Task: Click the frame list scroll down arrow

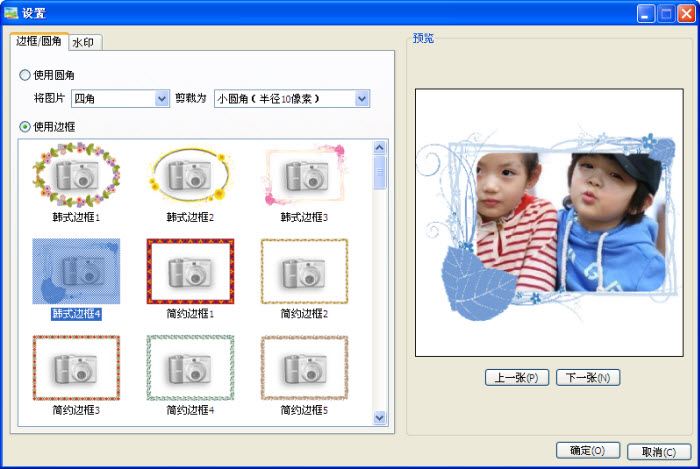Action: pyautogui.click(x=380, y=418)
